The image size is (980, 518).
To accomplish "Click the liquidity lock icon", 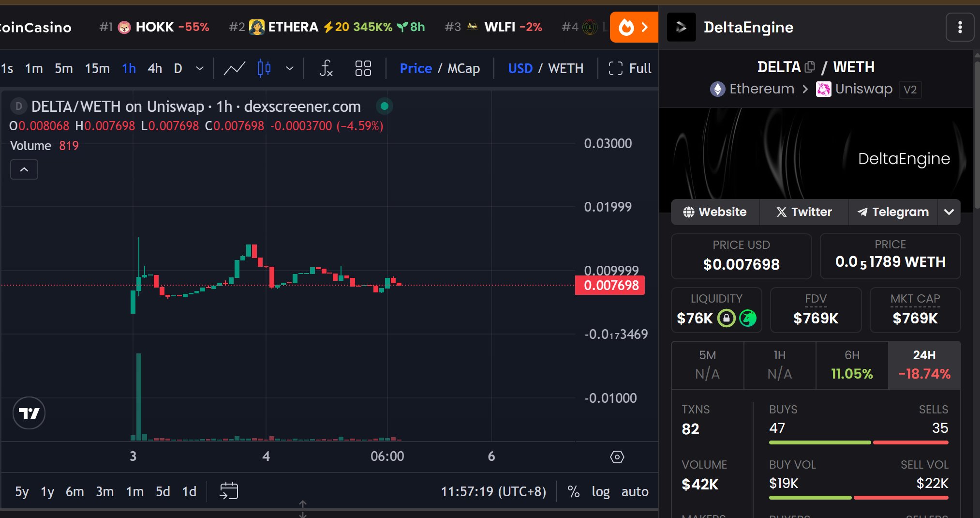I will coord(726,318).
